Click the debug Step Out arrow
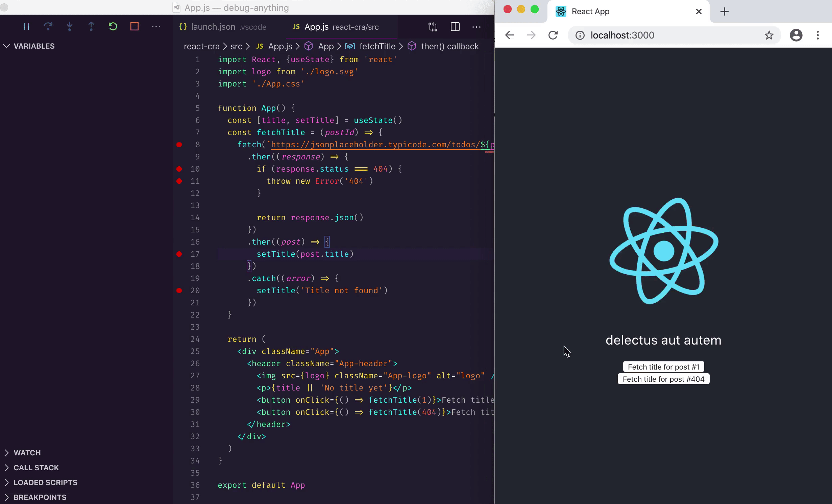Viewport: 832px width, 504px height. pos(91,26)
